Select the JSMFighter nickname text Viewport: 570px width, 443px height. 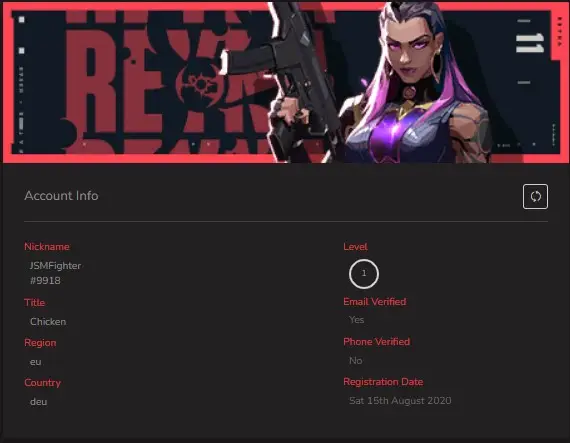(55, 266)
